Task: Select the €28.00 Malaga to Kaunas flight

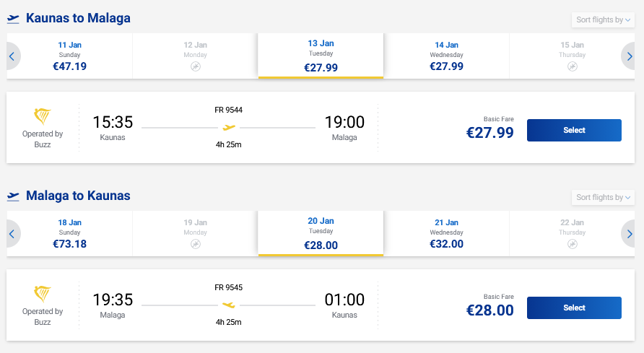Action: pos(574,308)
